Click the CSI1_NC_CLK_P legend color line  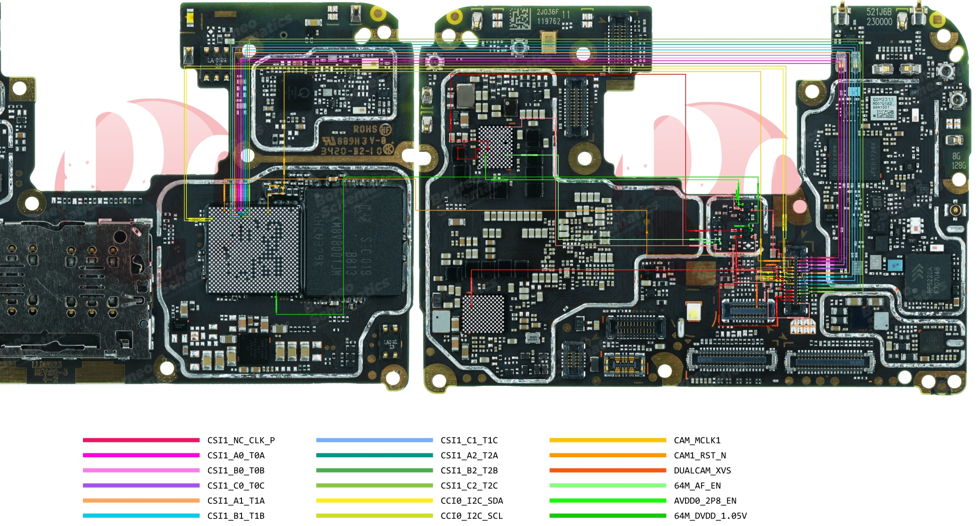(x=141, y=440)
